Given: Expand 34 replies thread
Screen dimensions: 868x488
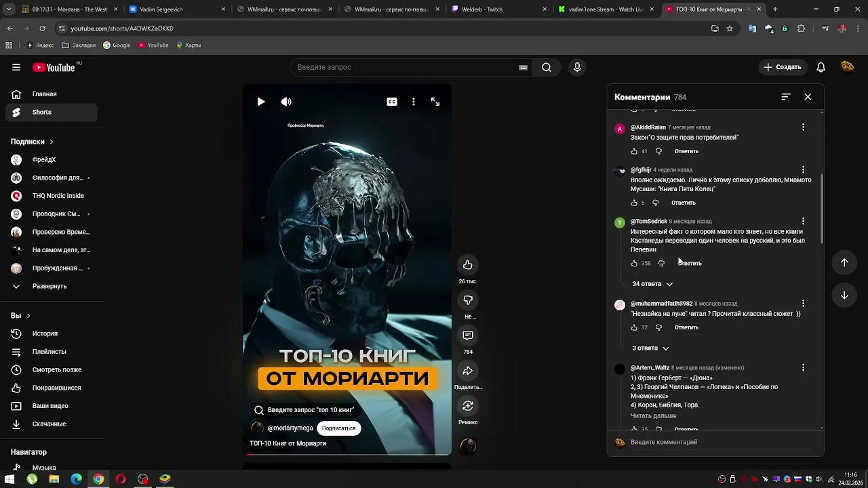Looking at the screenshot, I should (x=652, y=284).
